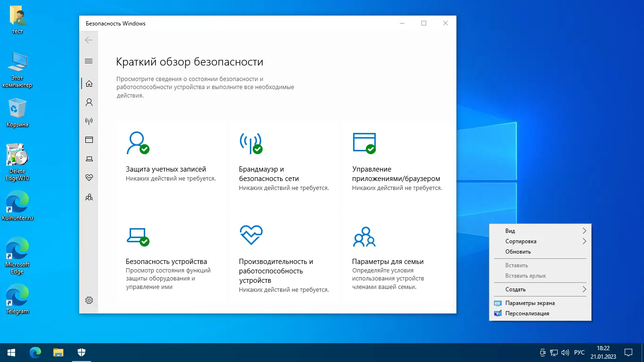Click the Windows Defender shield icon on taskbar
Image resolution: width=644 pixels, height=362 pixels.
(81, 352)
